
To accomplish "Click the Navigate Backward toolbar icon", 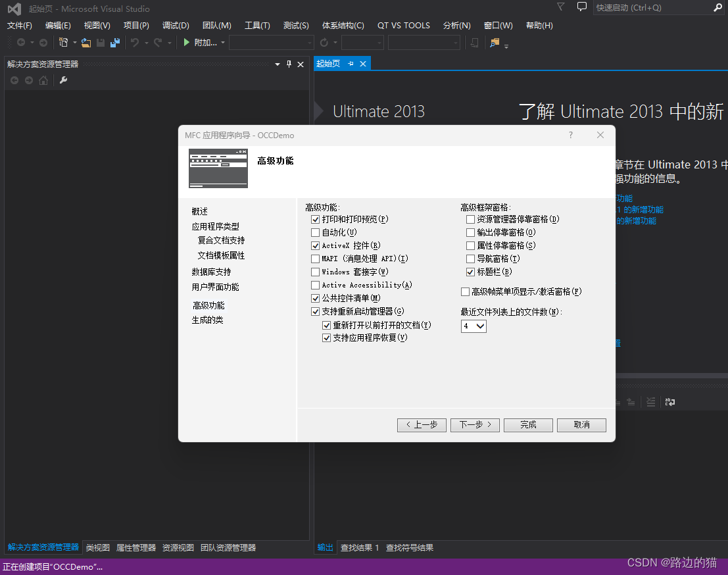I will [21, 42].
